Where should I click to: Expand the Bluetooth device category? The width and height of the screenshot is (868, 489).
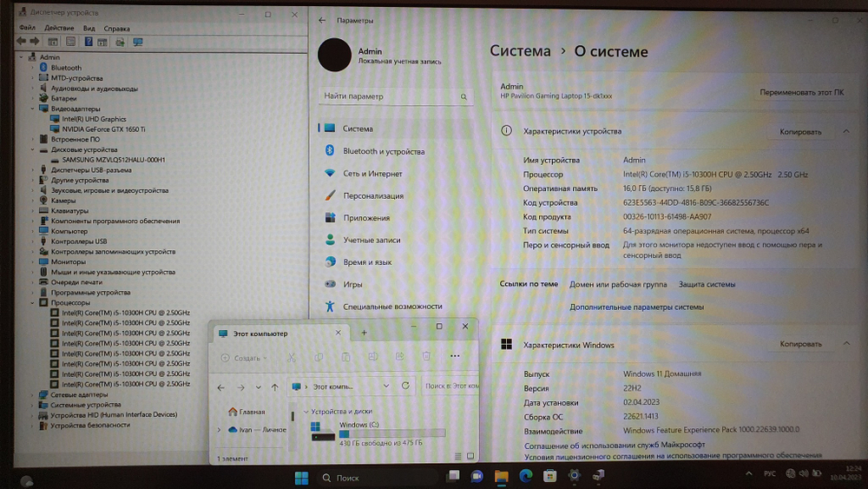tap(33, 68)
